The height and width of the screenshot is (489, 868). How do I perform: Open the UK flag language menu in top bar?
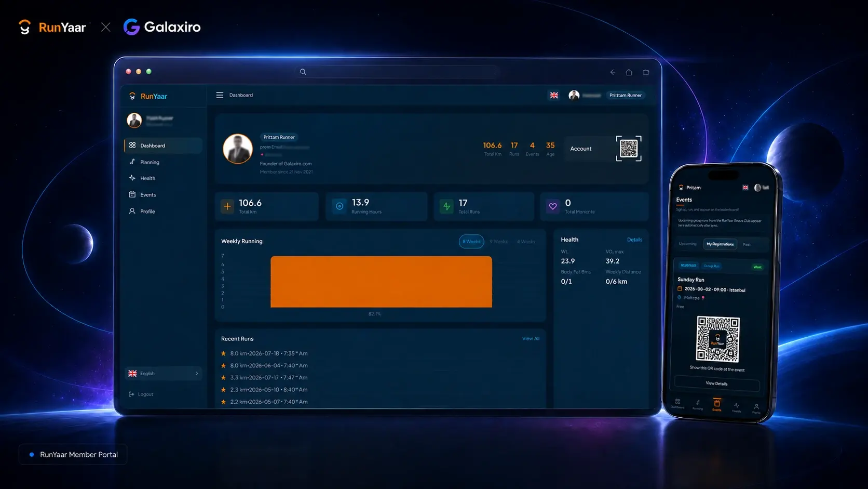coord(554,95)
